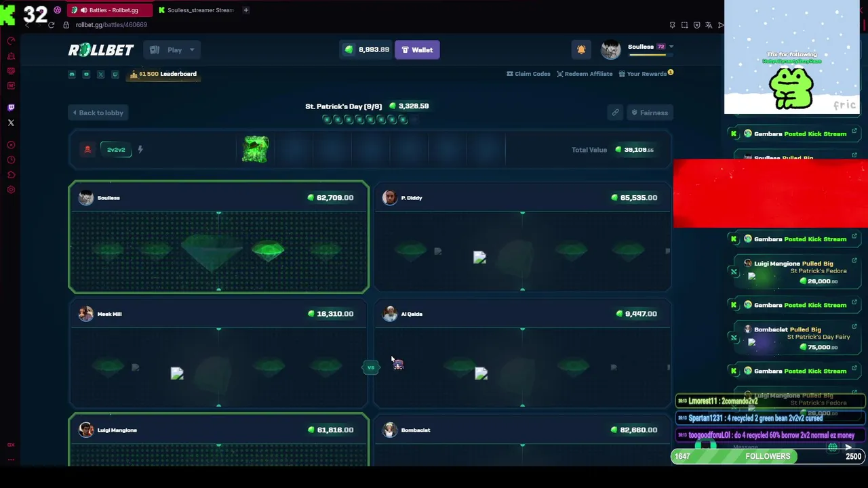The height and width of the screenshot is (488, 868).
Task: Click Meek Mill player avatar
Action: pos(86,314)
